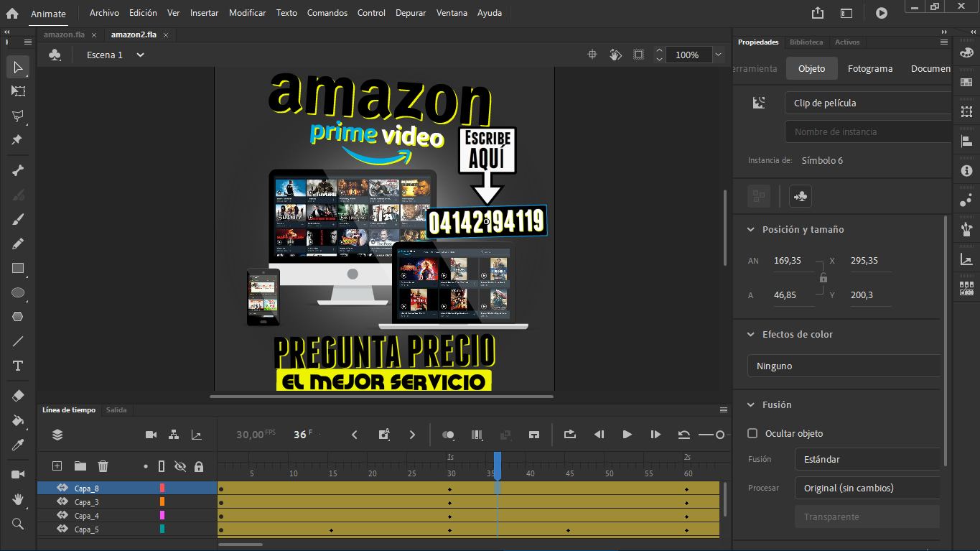Toggle show all layers as outlines
The width and height of the screenshot is (980, 551).
pos(162,466)
